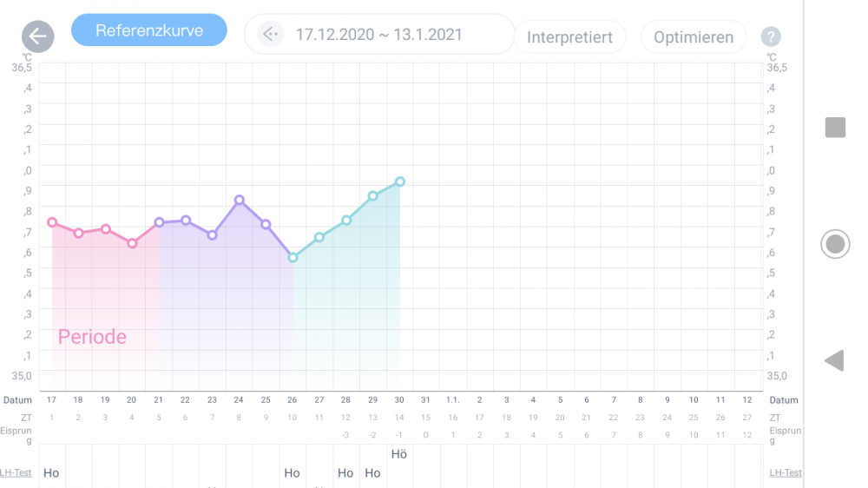The width and height of the screenshot is (868, 488).
Task: Tap the left Datum axis label
Action: coord(17,400)
